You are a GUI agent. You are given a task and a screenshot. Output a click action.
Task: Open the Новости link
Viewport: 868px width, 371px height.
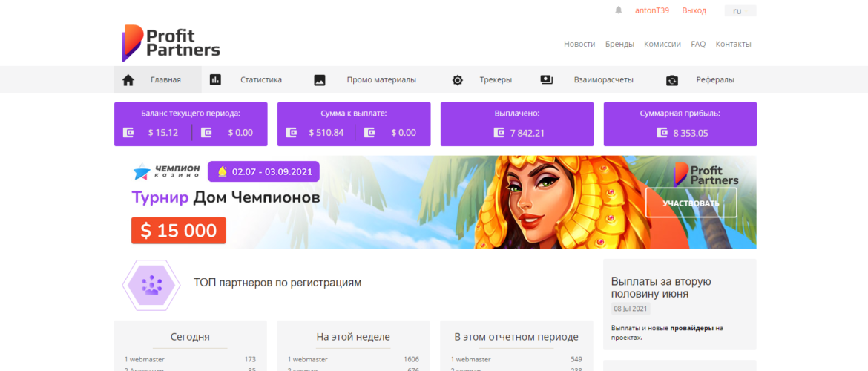pos(579,44)
